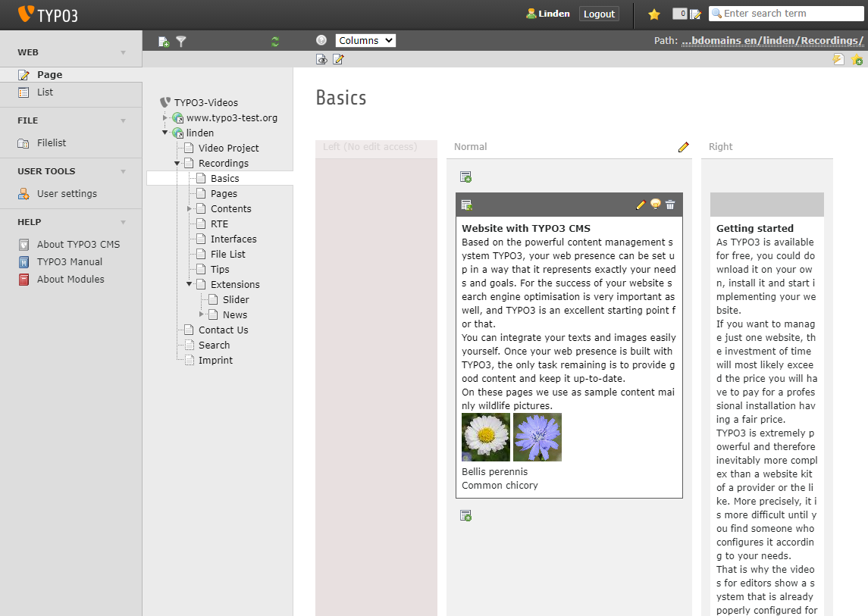Open context help via the question mark icon
This screenshot has width=868, height=616.
pos(321,39)
